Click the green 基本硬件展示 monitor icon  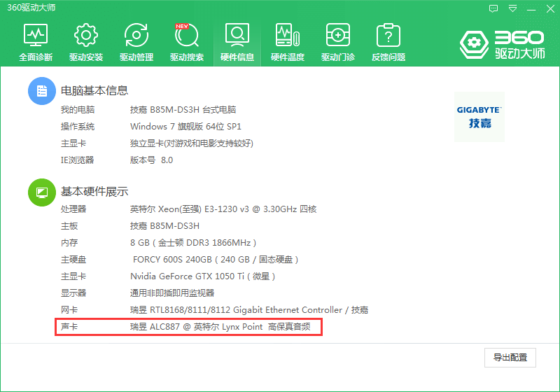pyautogui.click(x=41, y=192)
